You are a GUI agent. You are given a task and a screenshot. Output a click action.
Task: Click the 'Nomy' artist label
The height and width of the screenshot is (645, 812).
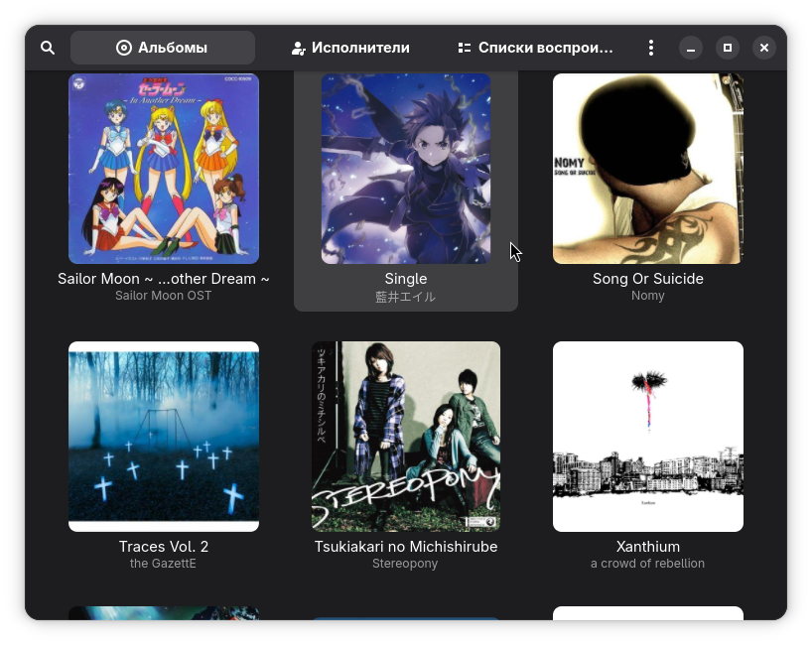click(648, 296)
